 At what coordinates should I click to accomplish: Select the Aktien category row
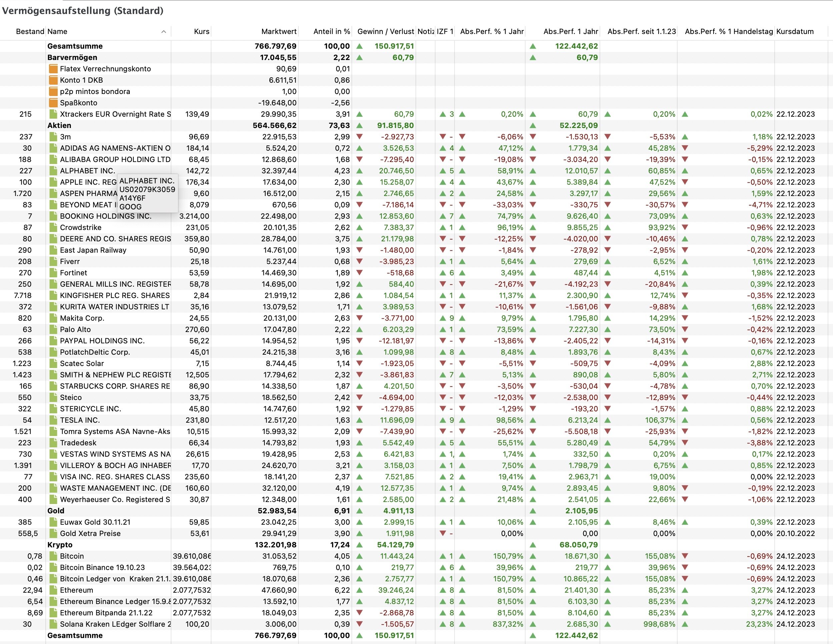click(59, 125)
